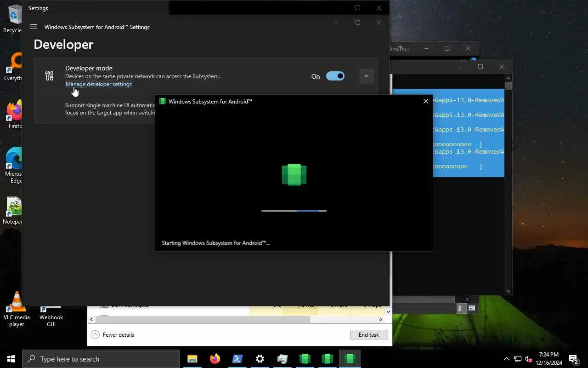Open the notification center with 2 alerts
The width and height of the screenshot is (588, 368).
pyautogui.click(x=573, y=359)
